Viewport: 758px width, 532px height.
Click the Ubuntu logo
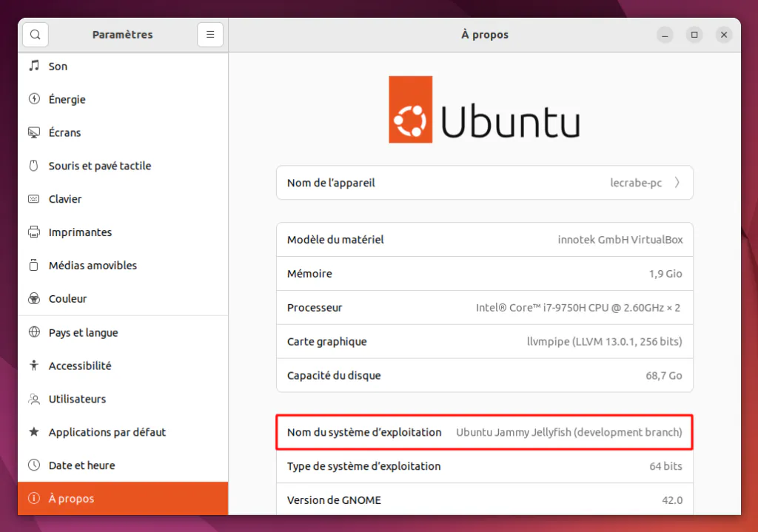point(484,110)
